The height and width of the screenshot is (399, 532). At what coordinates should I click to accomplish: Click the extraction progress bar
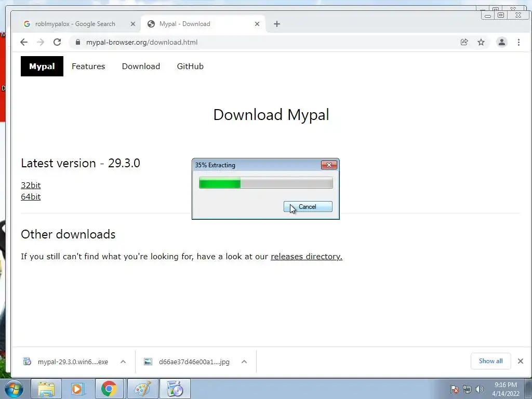point(265,183)
